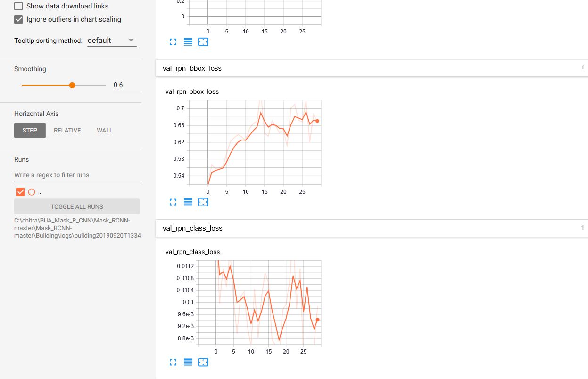Select the STEP horizontal axis button
The height and width of the screenshot is (379, 588).
tap(30, 131)
